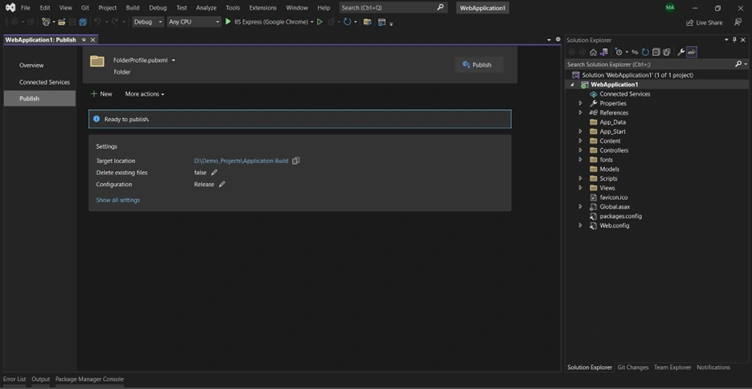Open IIS Express browser dropdown arrow
Screen dimensions: 752x389
point(312,22)
